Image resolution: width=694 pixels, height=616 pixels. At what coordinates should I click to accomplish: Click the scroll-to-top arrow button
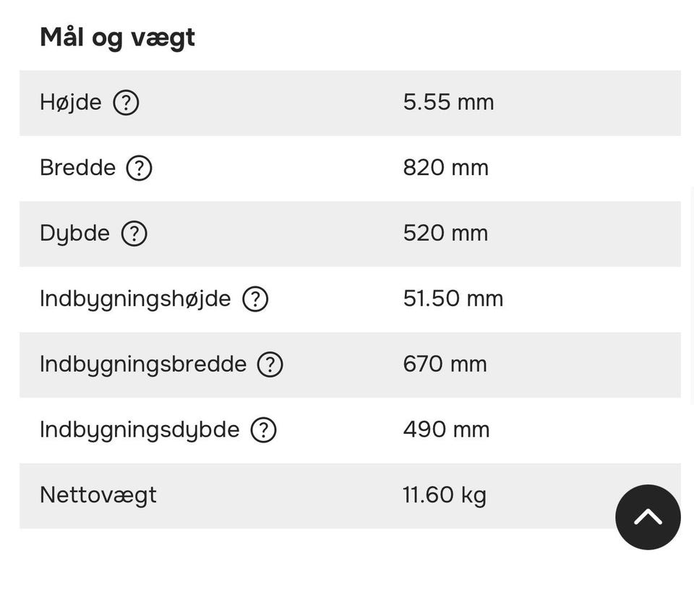(648, 517)
